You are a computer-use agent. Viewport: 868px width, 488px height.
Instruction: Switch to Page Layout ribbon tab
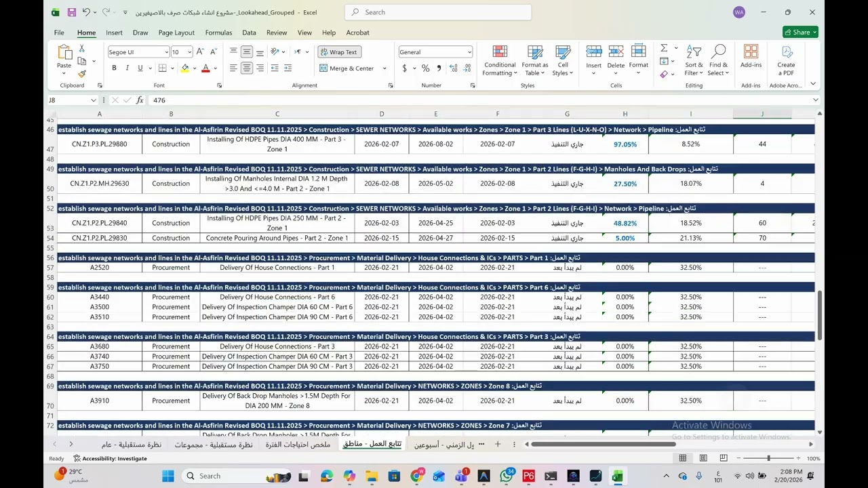pos(176,33)
